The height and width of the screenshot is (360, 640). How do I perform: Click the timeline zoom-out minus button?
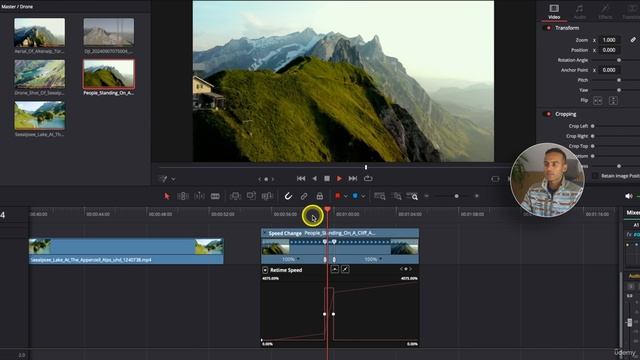tap(427, 196)
